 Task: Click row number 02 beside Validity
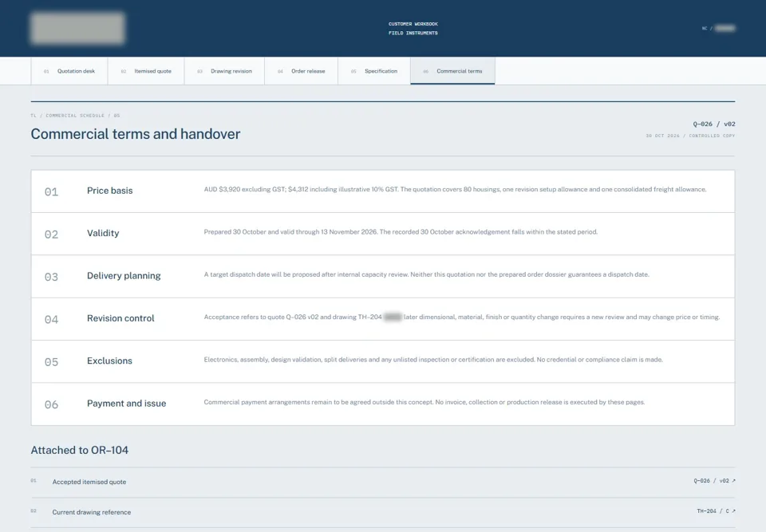point(51,234)
